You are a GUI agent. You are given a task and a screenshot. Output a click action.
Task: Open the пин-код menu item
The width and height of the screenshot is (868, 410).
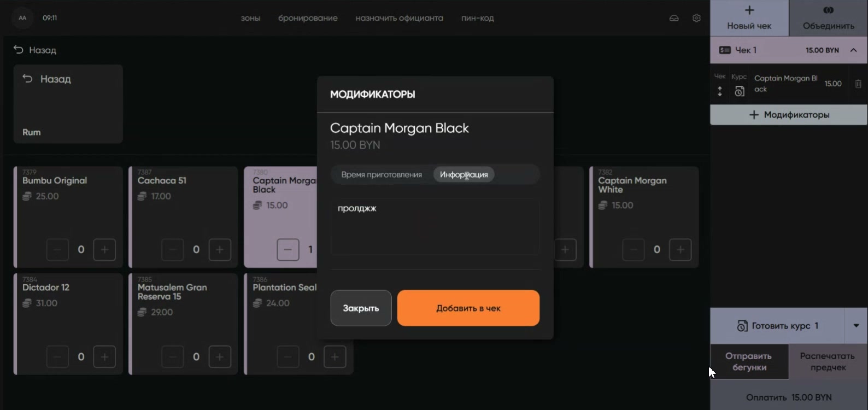(x=478, y=18)
